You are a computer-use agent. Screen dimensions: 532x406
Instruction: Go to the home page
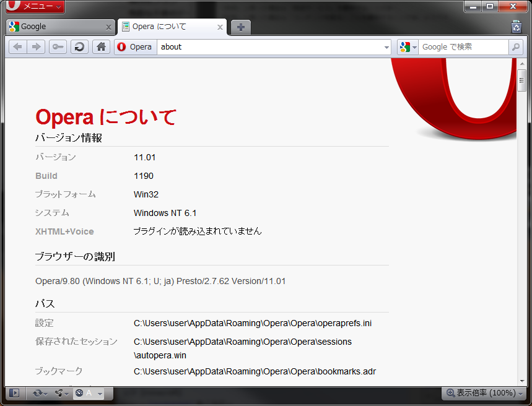(101, 47)
